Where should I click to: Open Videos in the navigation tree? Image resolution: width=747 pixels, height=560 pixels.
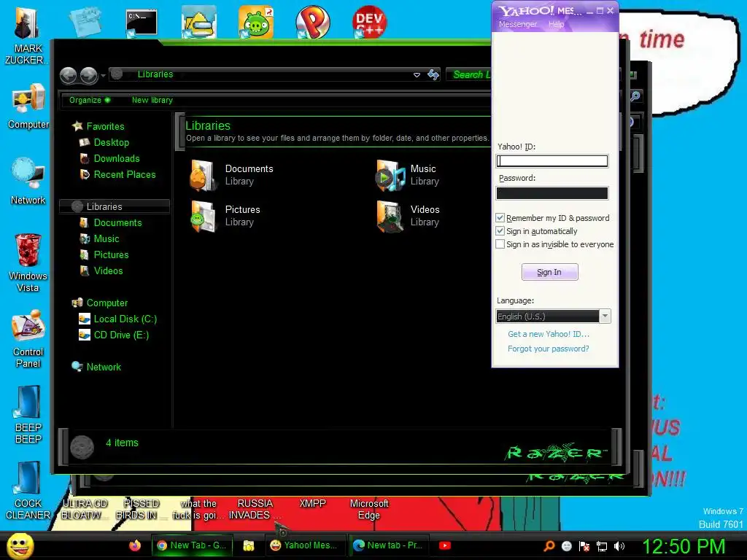coord(108,271)
